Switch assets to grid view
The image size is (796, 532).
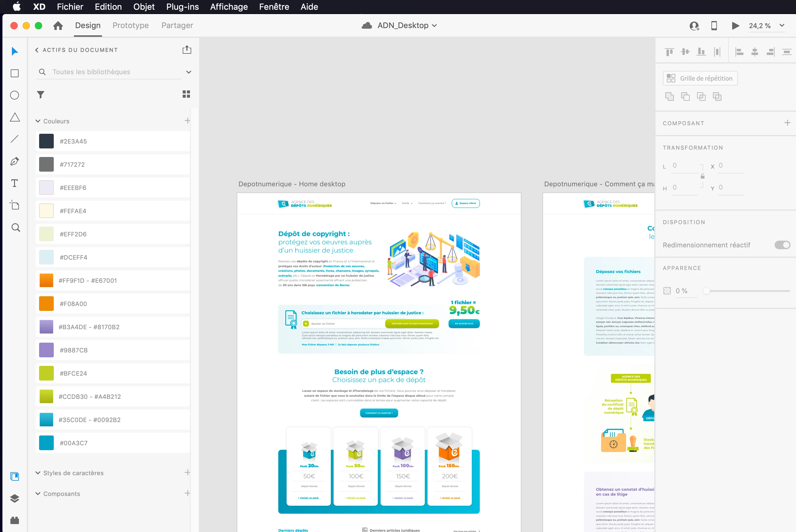click(186, 94)
